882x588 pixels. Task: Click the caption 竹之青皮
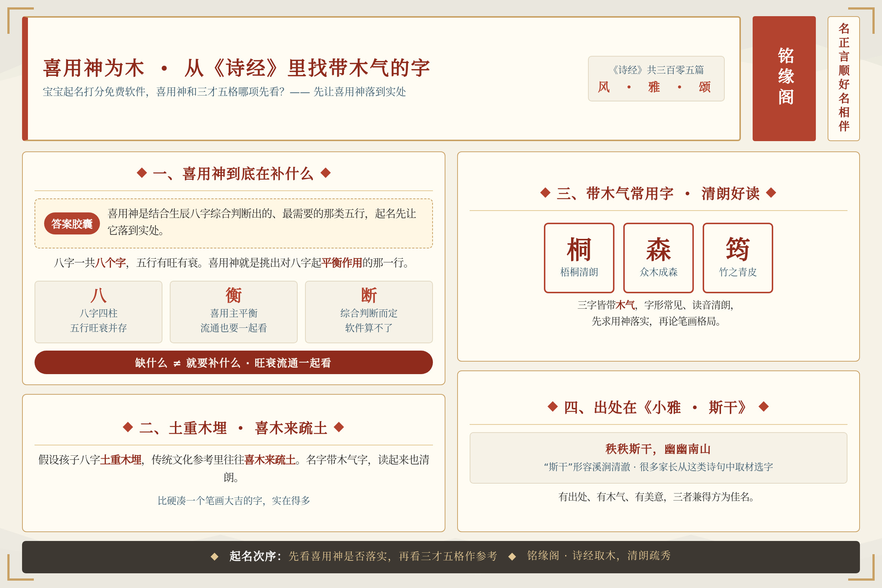coord(738,272)
